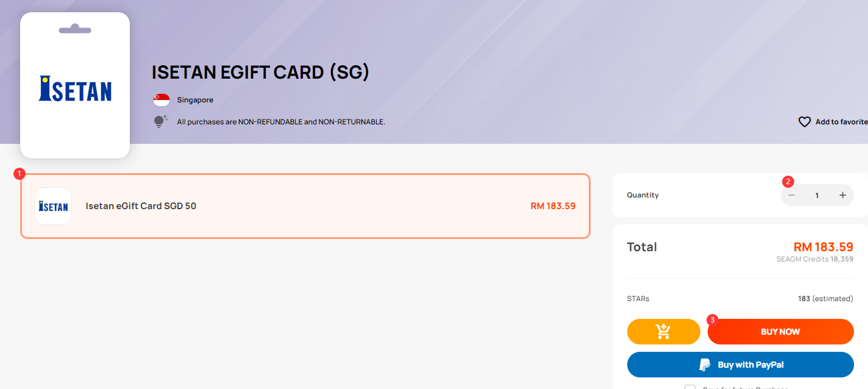The width and height of the screenshot is (868, 389).
Task: Decrease quantity with the minus icon
Action: 792,195
